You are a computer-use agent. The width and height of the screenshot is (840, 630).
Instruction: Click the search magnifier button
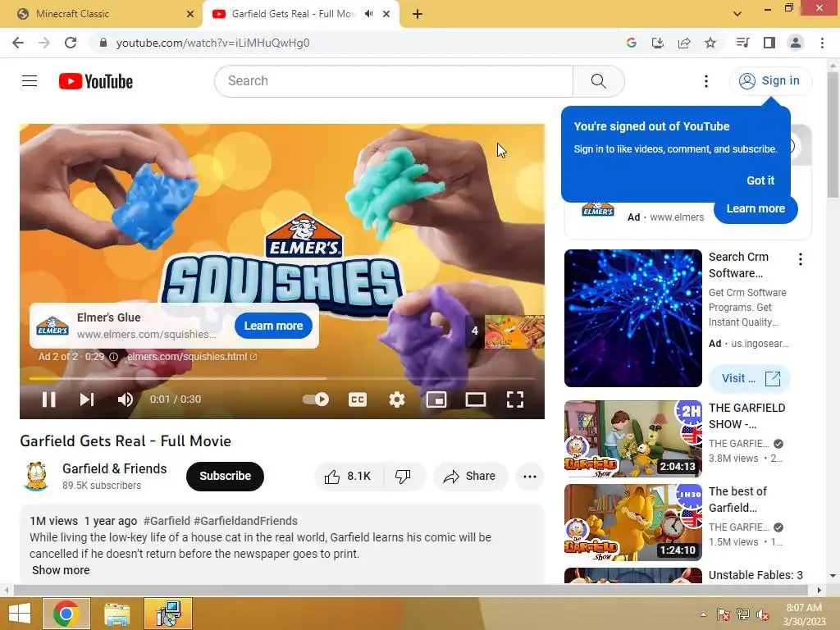pos(598,81)
